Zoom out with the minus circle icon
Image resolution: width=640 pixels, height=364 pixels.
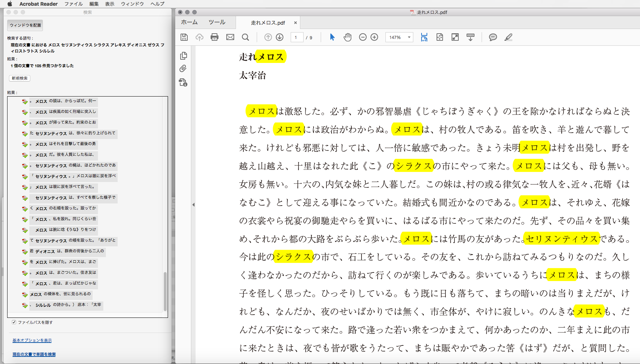[363, 37]
